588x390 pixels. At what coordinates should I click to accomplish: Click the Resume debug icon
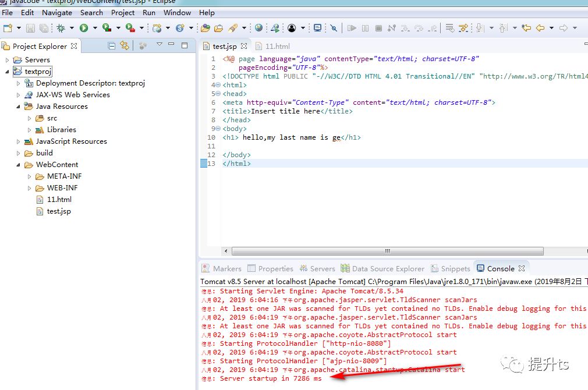click(x=352, y=28)
